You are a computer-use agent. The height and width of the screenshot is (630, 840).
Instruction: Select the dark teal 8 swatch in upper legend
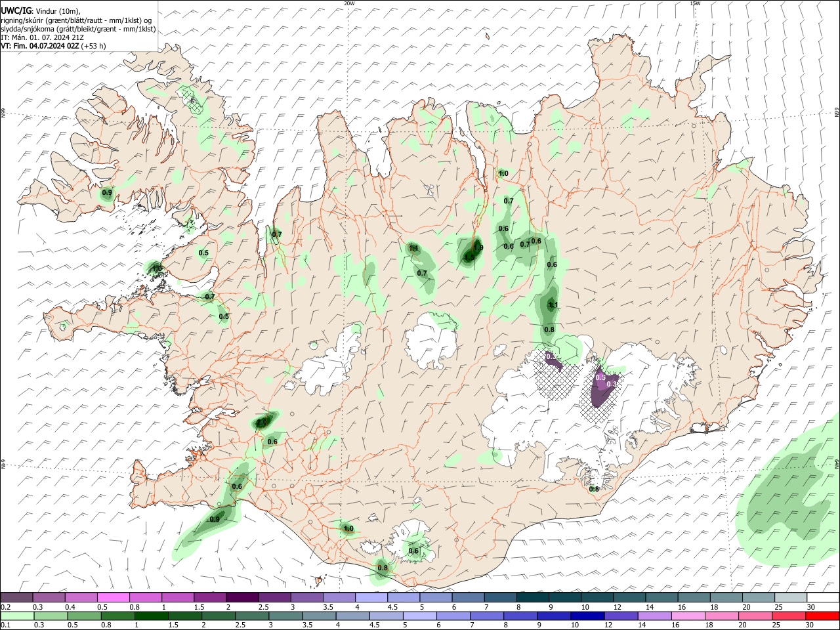pyautogui.click(x=532, y=597)
